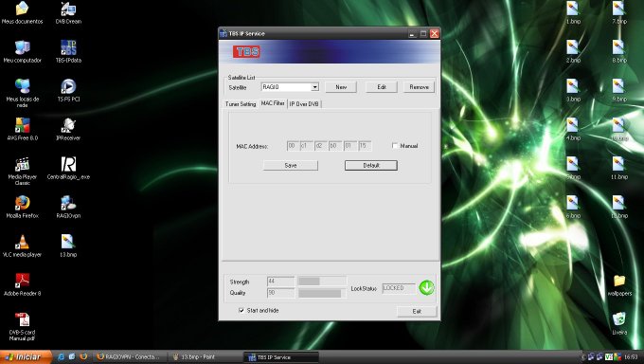Image resolution: width=644 pixels, height=364 pixels.
Task: Click the TBS IP Service taskbar button
Action: point(281,356)
